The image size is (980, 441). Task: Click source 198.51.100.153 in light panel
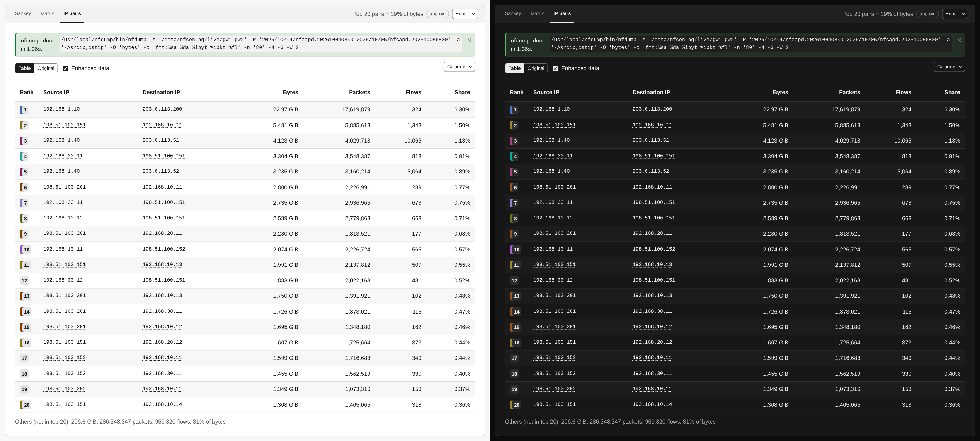64,358
